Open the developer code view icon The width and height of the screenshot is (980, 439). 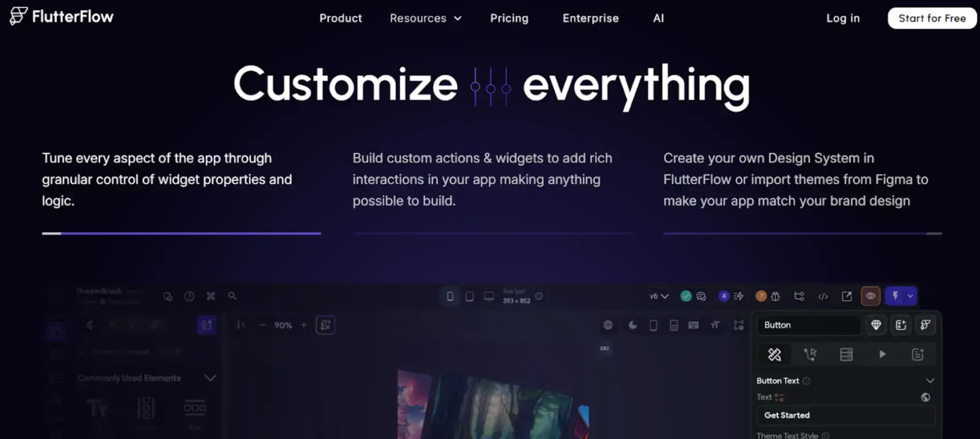pos(823,296)
